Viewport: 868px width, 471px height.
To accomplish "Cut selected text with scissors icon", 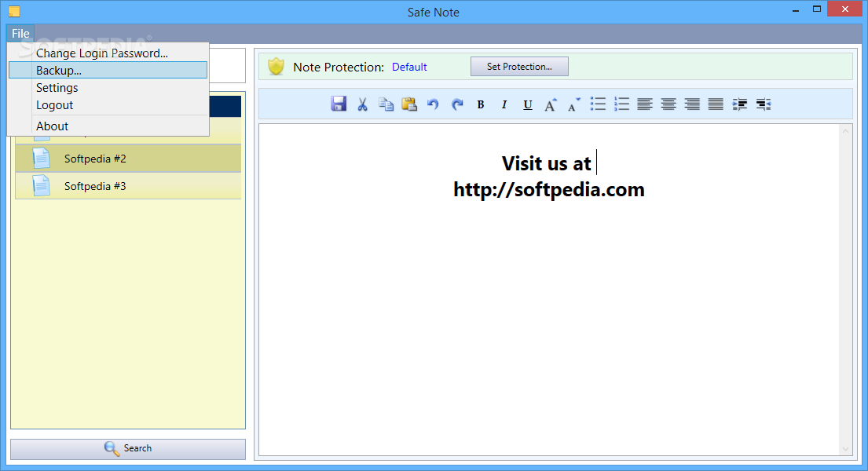I will coord(363,104).
